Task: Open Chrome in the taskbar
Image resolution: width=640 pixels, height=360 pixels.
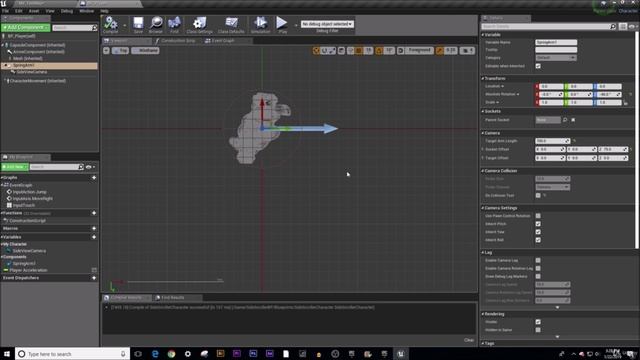Action: pos(171,354)
